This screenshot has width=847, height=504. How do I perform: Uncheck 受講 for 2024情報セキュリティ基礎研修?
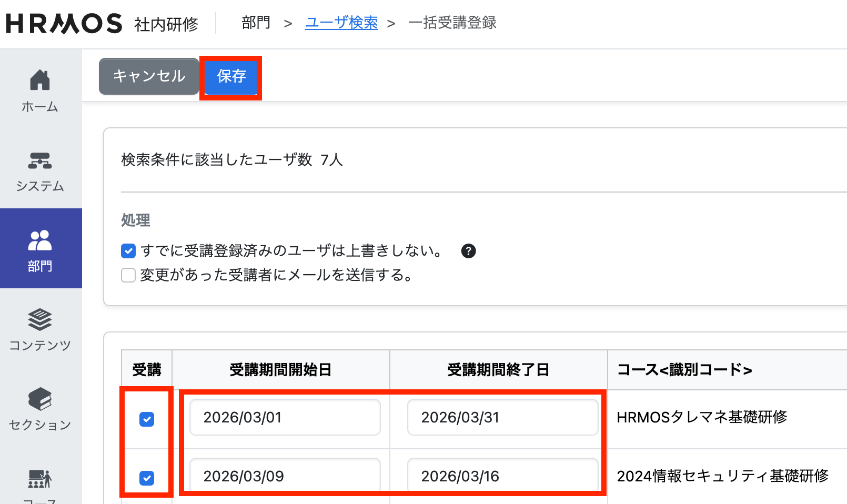pos(147,478)
